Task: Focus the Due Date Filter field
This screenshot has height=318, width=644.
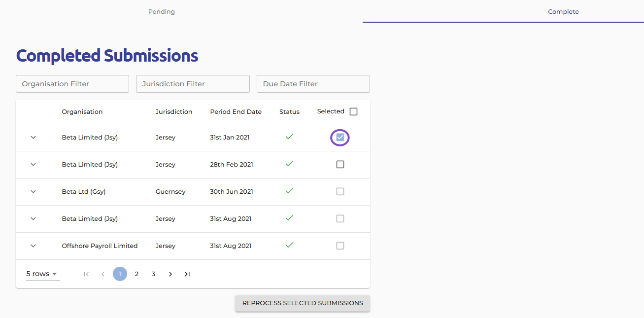Action: [x=313, y=84]
